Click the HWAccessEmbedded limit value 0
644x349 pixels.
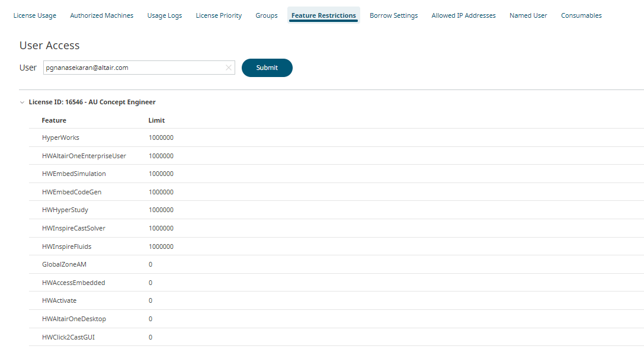150,283
